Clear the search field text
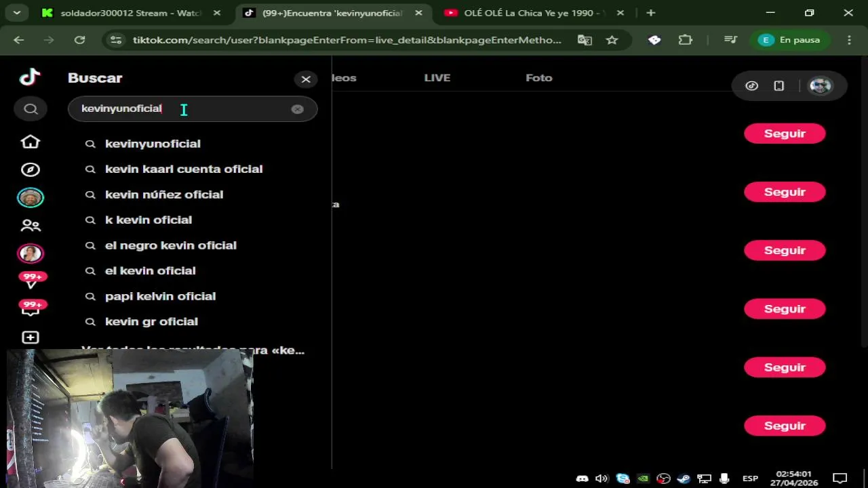 coord(297,109)
